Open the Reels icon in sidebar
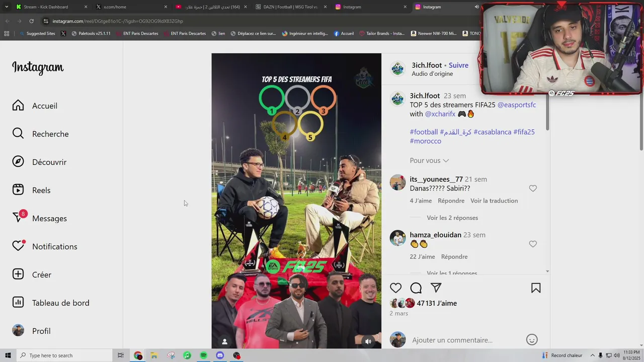 click(x=18, y=190)
